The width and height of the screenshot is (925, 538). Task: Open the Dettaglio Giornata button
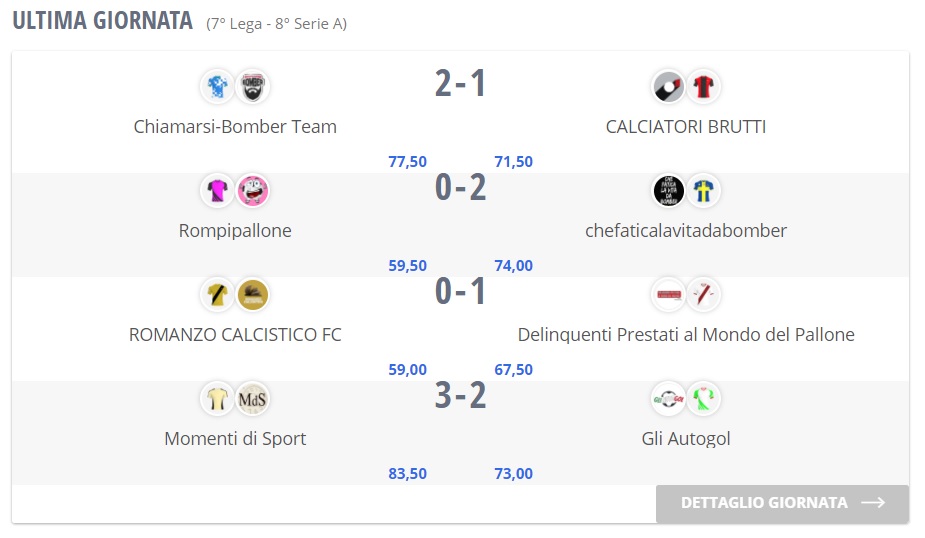click(782, 503)
